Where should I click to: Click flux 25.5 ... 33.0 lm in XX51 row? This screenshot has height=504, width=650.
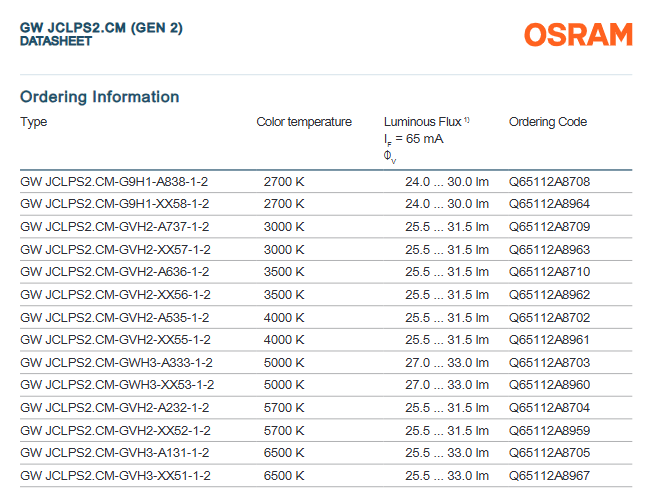tap(447, 476)
